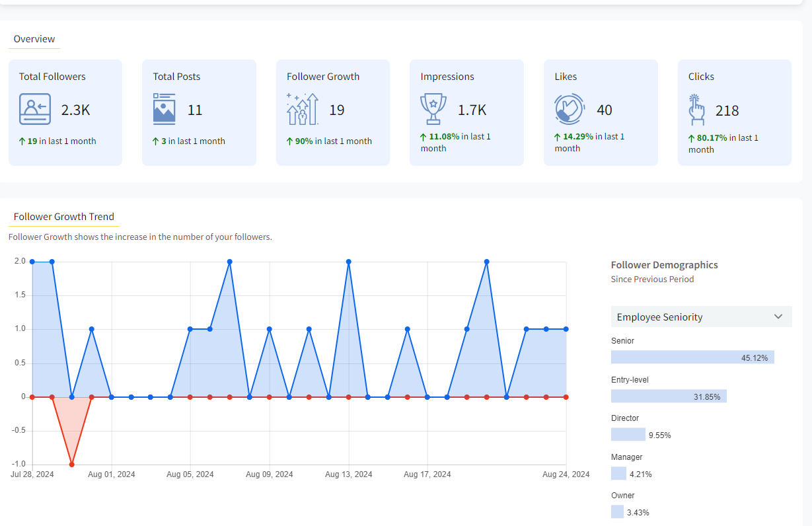
Task: Click the Follower Growth arrows icon
Action: click(x=302, y=110)
